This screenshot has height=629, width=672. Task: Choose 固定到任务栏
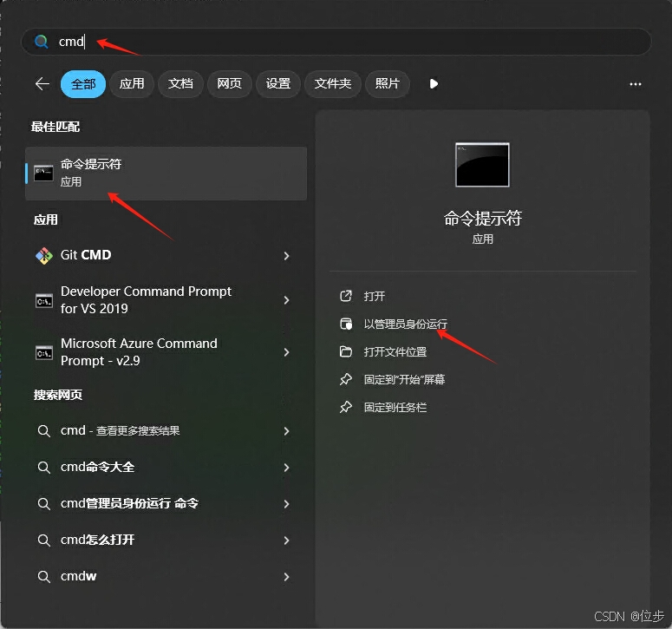click(x=395, y=407)
